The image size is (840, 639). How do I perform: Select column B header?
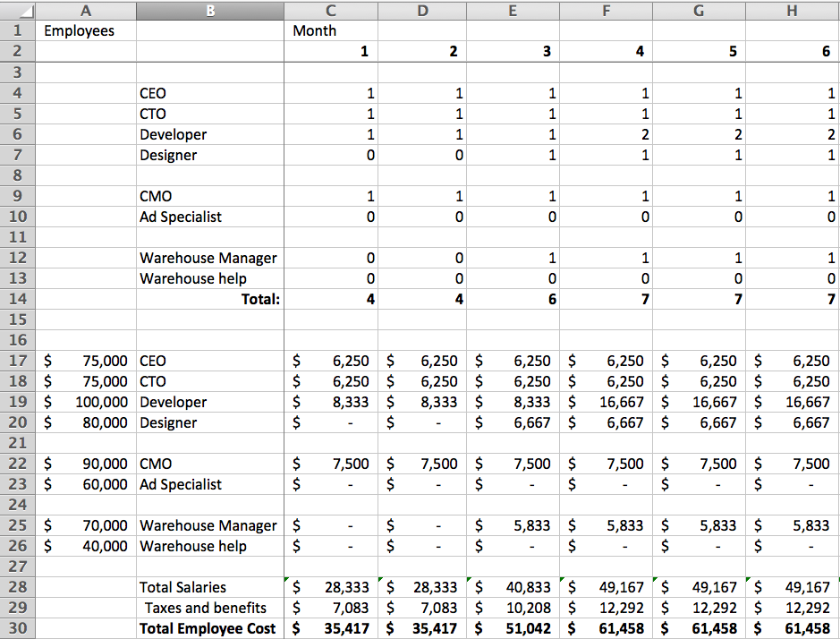[x=210, y=10]
